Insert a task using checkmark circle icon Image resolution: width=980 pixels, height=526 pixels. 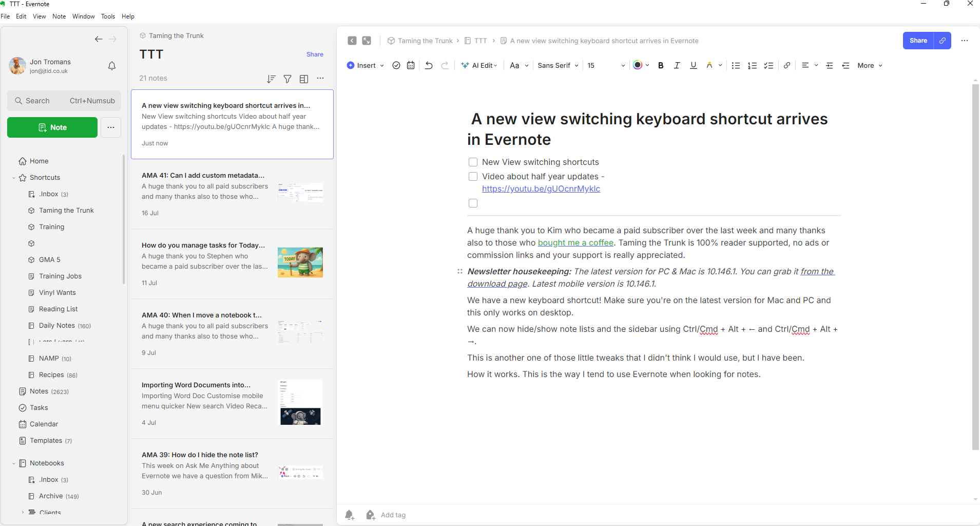click(x=396, y=65)
